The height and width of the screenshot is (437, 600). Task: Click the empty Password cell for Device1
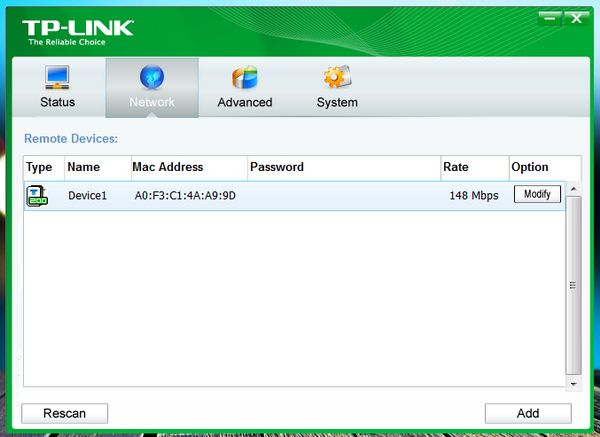[x=344, y=196]
